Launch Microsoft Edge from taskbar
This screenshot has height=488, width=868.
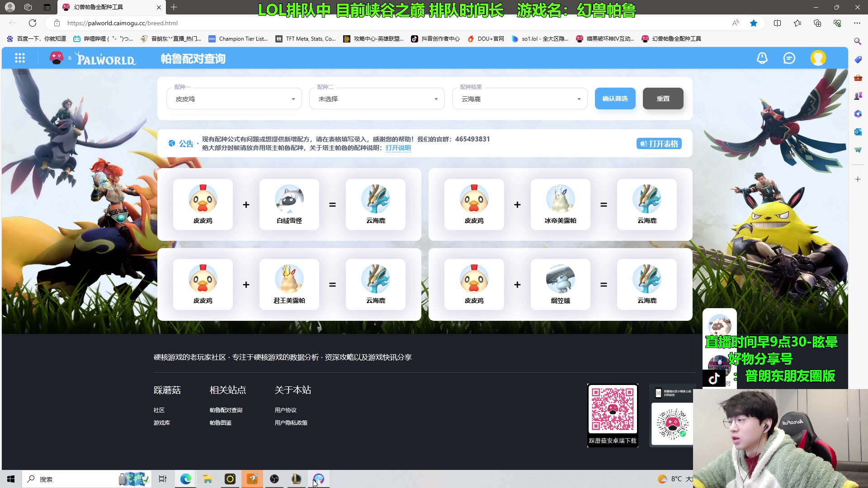pyautogui.click(x=185, y=479)
